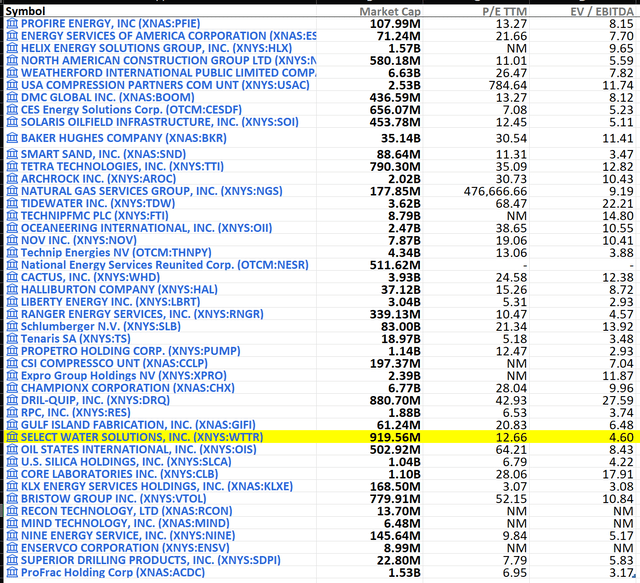Screen dimensions: 640x583
Task: Click the stock icon beside TECHNIPFMC PLC
Action: (x=12, y=216)
